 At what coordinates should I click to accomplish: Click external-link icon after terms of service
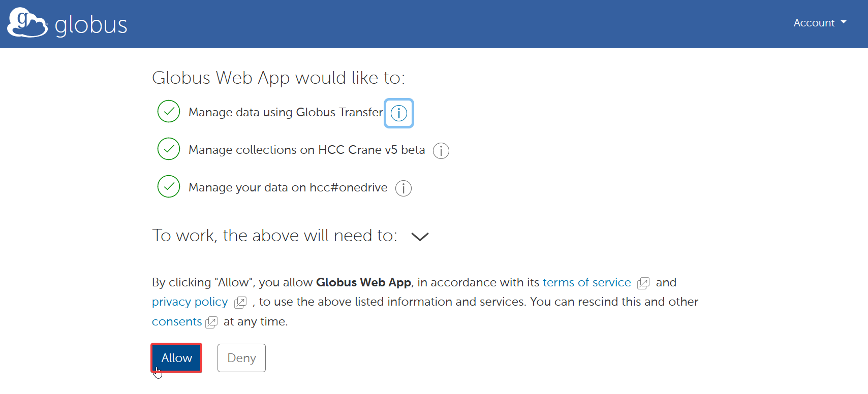[643, 283]
